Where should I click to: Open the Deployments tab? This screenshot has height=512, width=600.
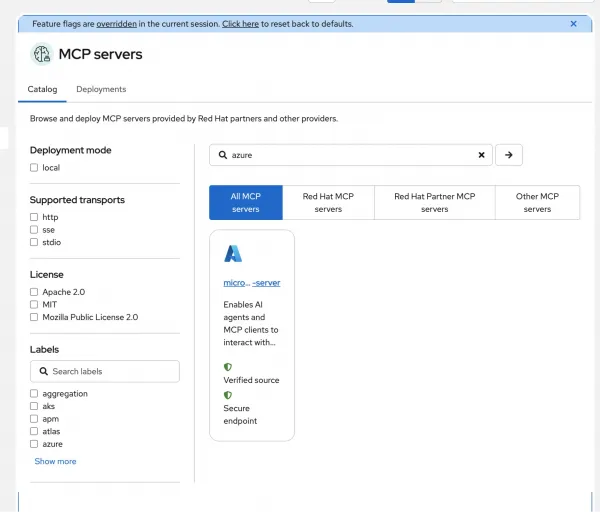101,89
